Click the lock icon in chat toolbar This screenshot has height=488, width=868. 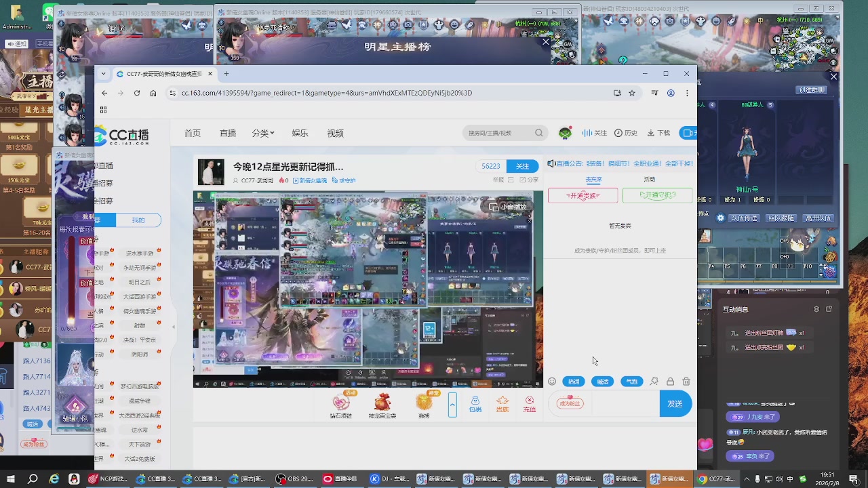(x=670, y=382)
